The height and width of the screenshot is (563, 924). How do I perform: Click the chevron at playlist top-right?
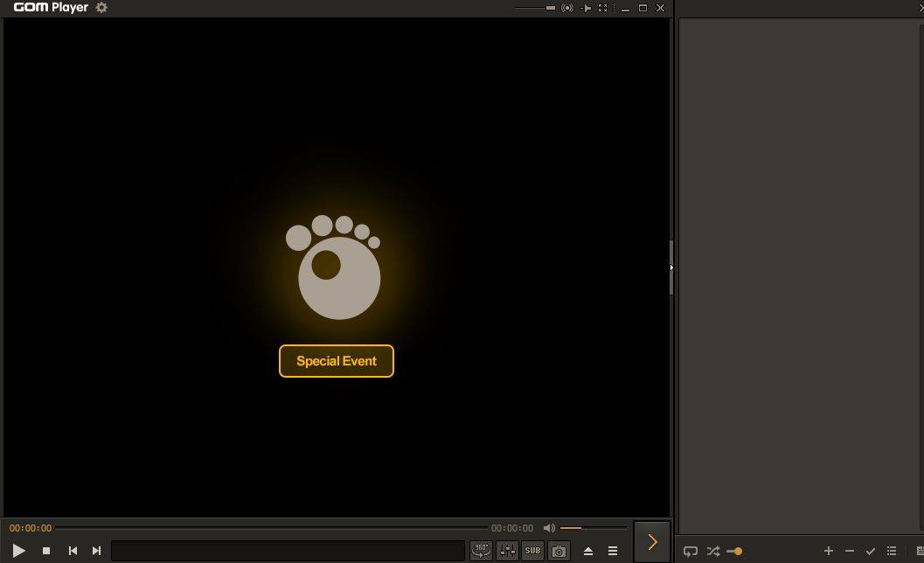point(920,8)
